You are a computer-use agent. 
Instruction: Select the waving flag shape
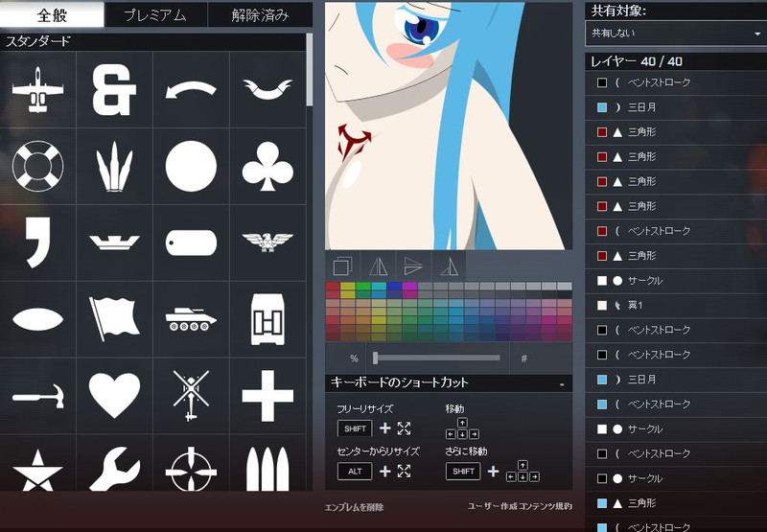point(114,318)
